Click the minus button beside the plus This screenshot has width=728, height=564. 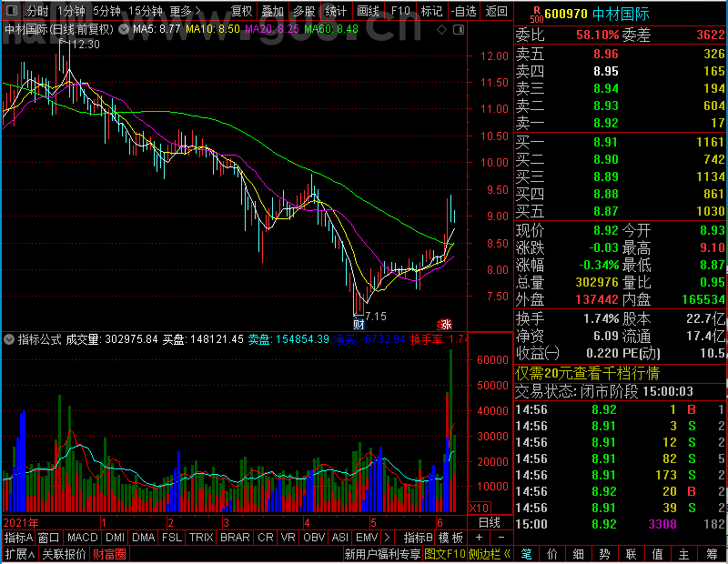pos(501,538)
